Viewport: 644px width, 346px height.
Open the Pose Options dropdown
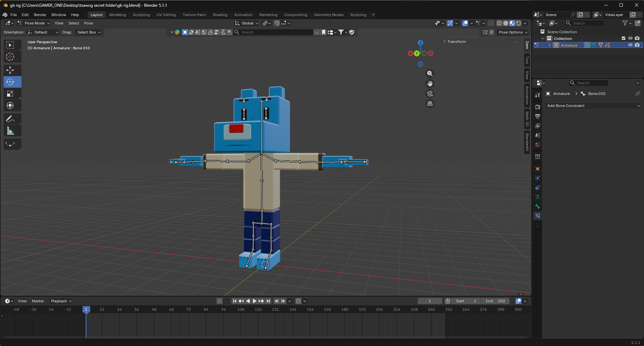pyautogui.click(x=512, y=32)
